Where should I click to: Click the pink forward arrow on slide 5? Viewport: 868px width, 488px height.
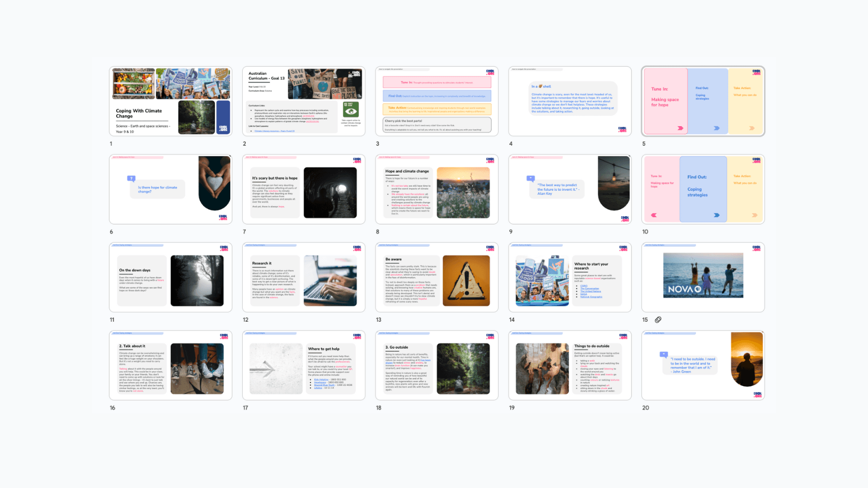tap(680, 128)
